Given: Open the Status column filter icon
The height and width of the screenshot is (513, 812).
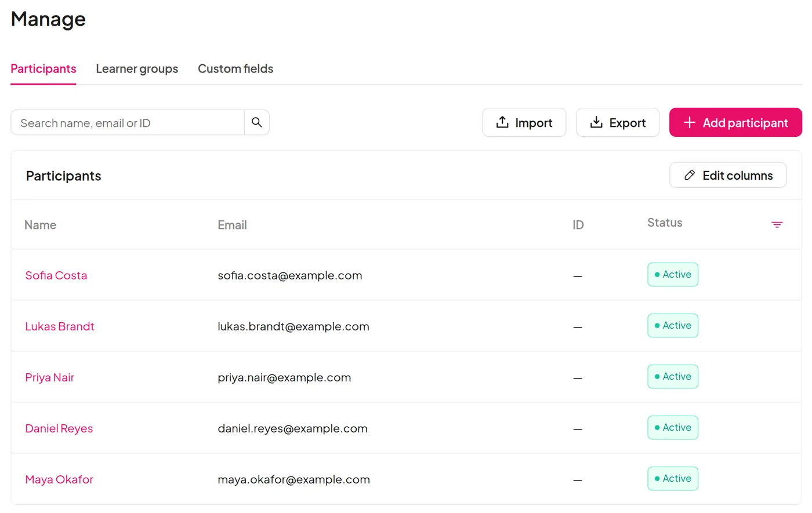Looking at the screenshot, I should tap(777, 224).
